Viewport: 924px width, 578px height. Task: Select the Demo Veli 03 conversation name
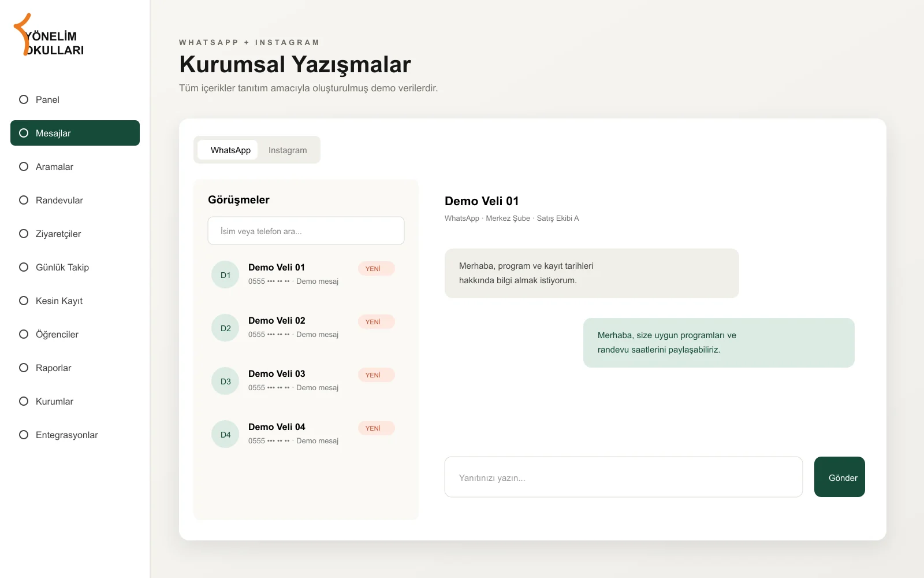pyautogui.click(x=277, y=373)
